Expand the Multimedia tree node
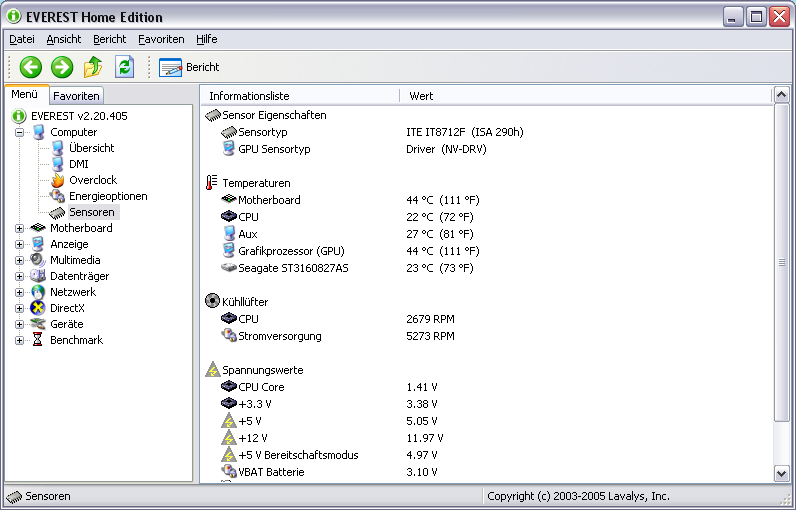The image size is (796, 512). click(x=19, y=260)
